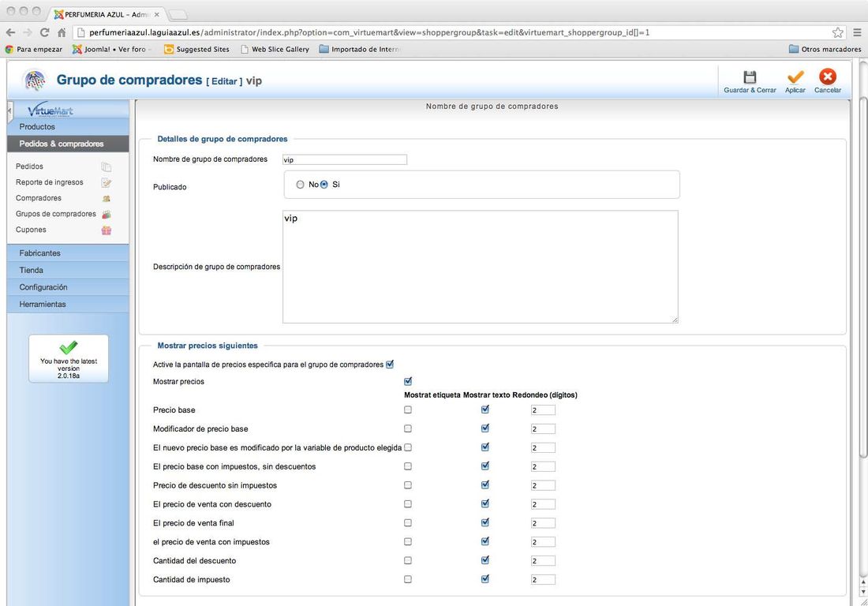Toggle the Mostrar precios checkbox
Viewport: 868px width, 606px height.
click(408, 381)
